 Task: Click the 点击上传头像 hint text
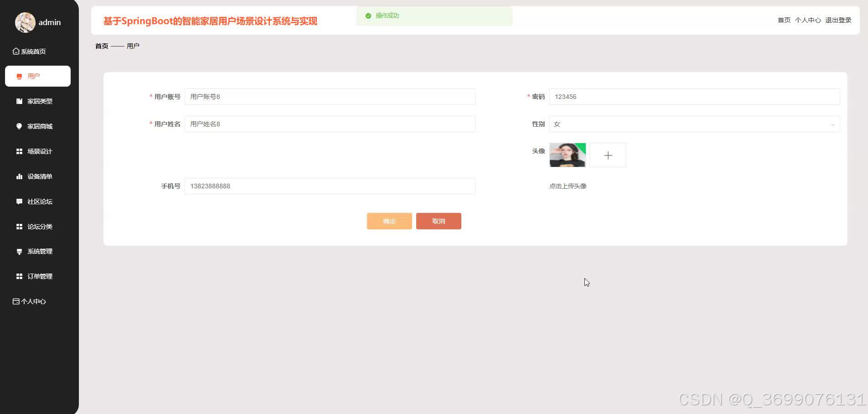pos(568,186)
